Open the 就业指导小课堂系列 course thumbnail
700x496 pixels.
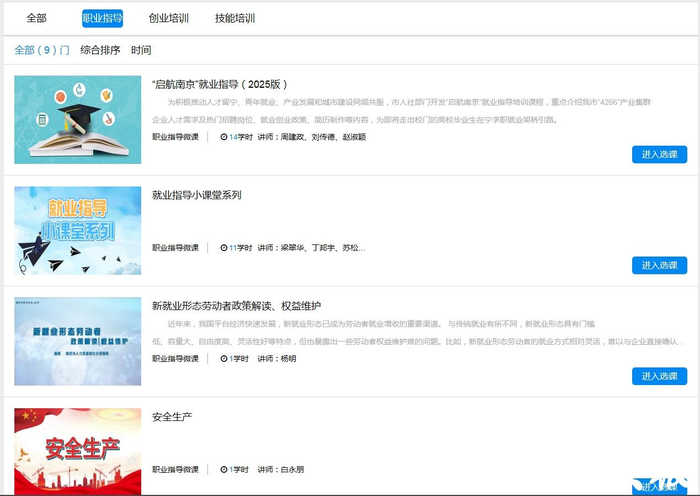pos(78,230)
